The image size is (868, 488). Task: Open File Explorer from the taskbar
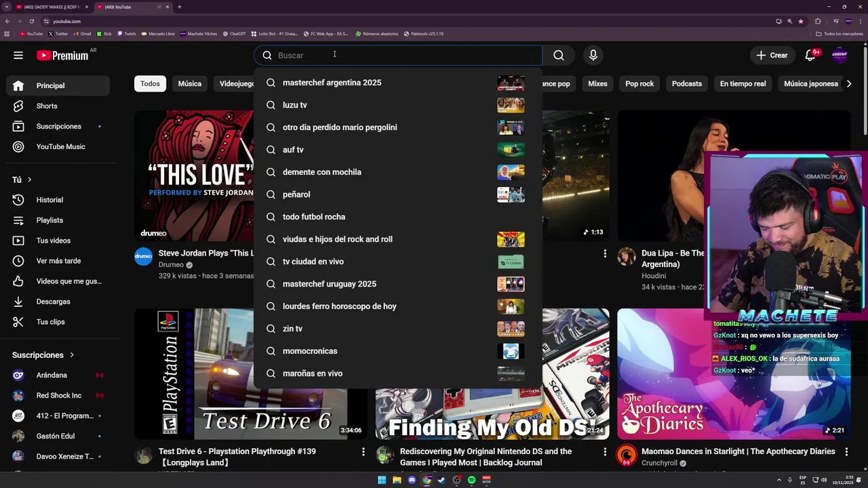point(397,480)
